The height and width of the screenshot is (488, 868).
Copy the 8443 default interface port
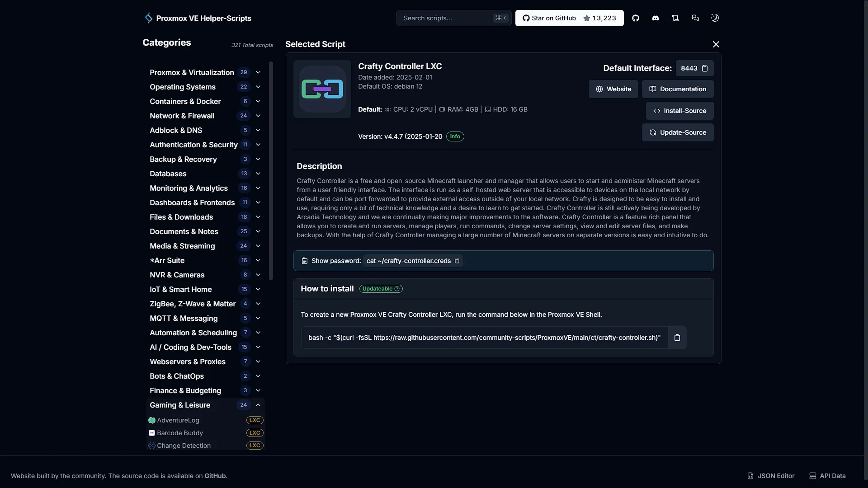tap(705, 68)
